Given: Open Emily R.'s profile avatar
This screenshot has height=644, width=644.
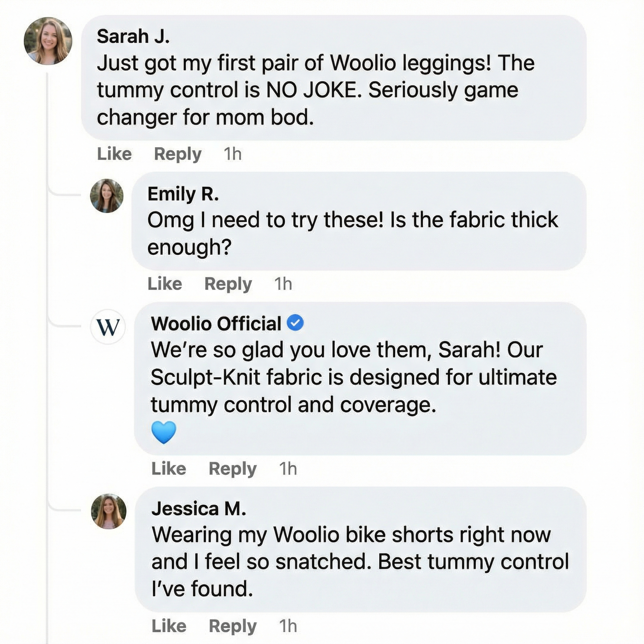Looking at the screenshot, I should point(107,196).
